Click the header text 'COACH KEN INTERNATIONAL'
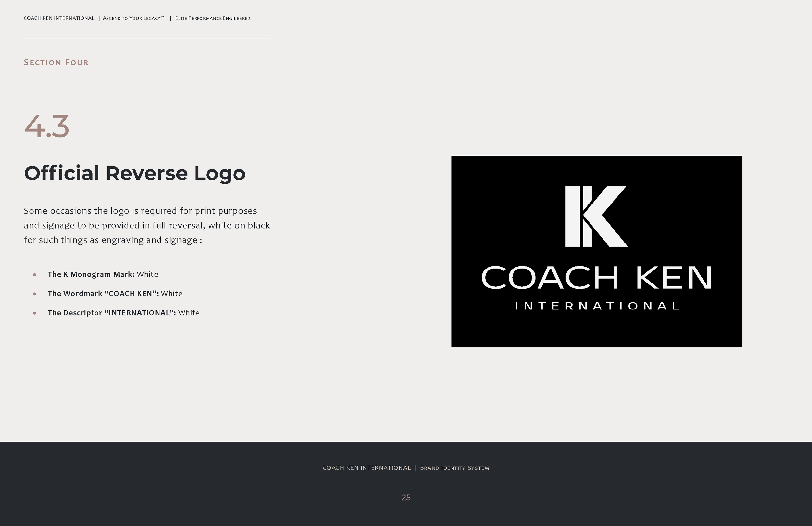Viewport: 812px width, 526px height. [59, 18]
